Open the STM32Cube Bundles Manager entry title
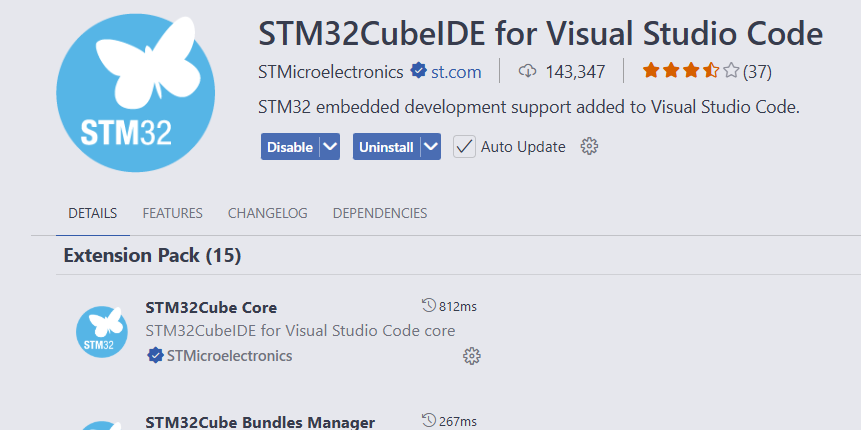 [x=260, y=422]
